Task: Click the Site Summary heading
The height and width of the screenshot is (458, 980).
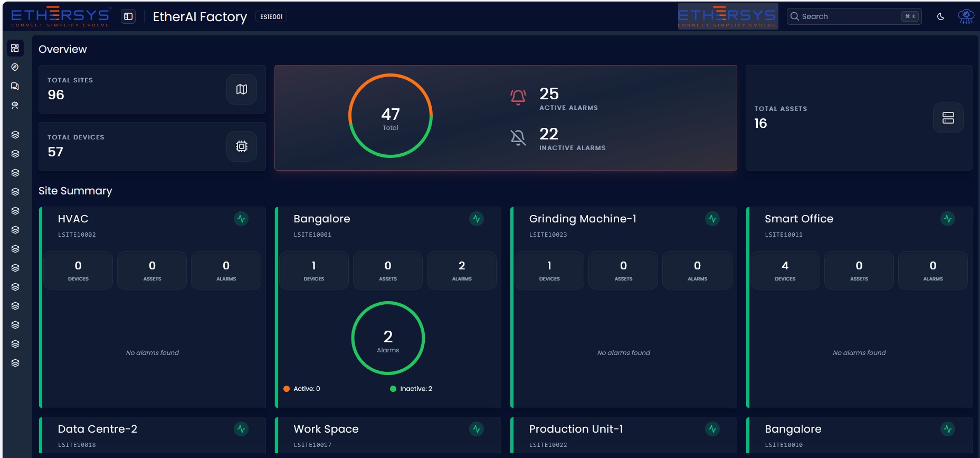Action: [75, 191]
